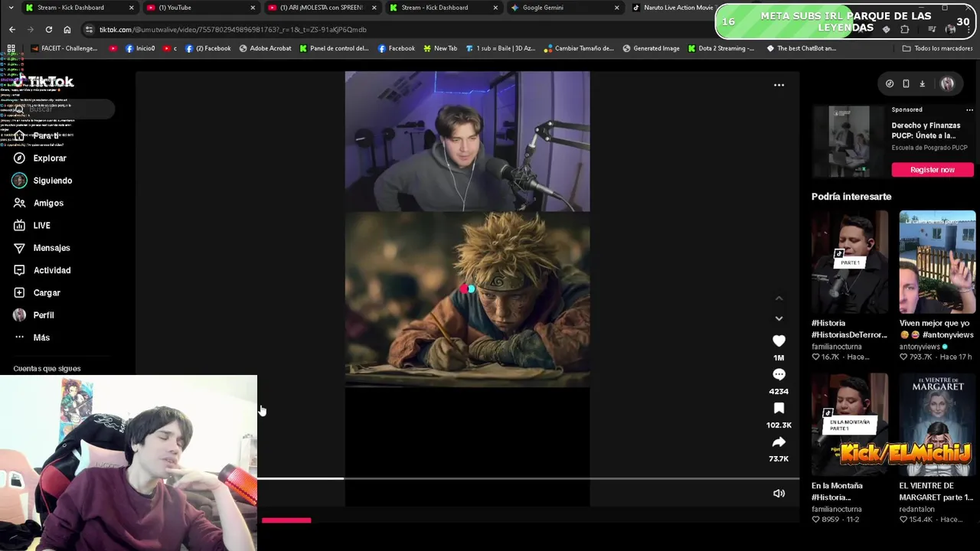The width and height of the screenshot is (980, 551).
Task: Open the FACEIT - Challenge bookmark
Action: tap(64, 48)
